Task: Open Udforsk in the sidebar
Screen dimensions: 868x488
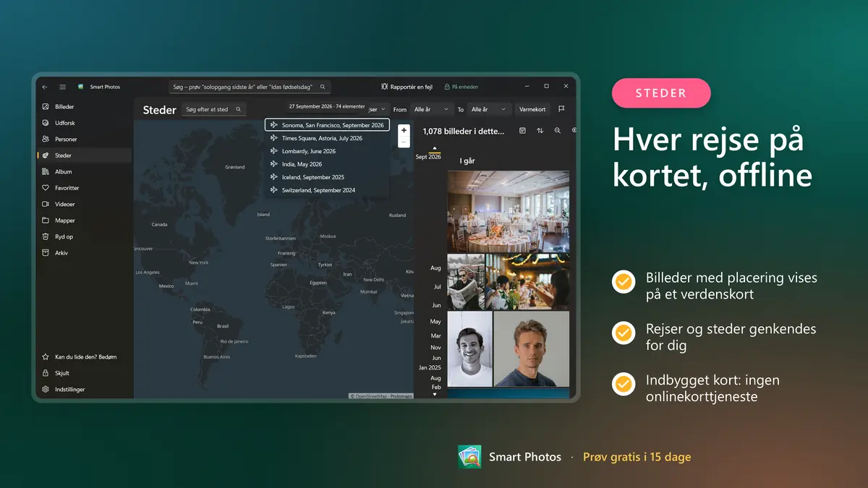Action: pos(85,123)
